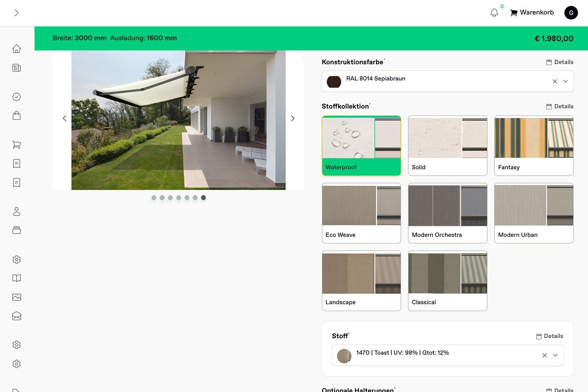Open the home icon in sidebar
This screenshot has width=588, height=392.
(x=16, y=49)
